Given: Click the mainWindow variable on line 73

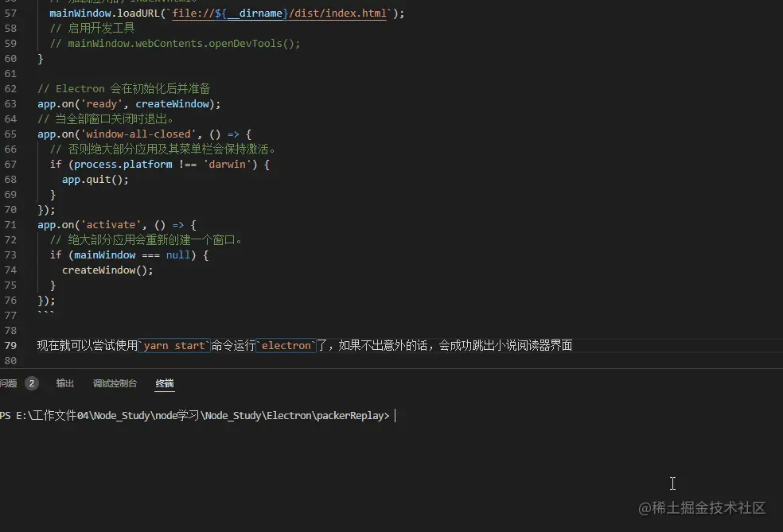Looking at the screenshot, I should pos(104,254).
